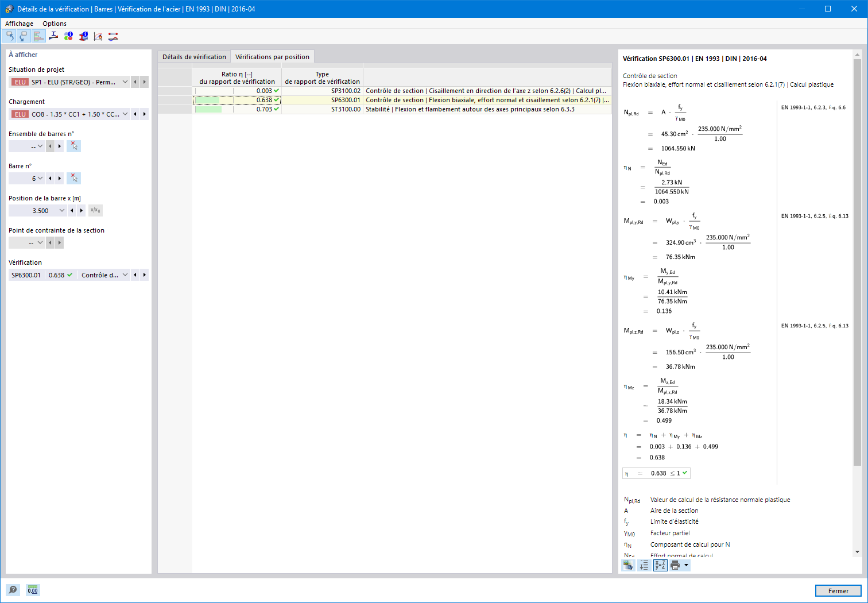The width and height of the screenshot is (868, 603).
Task: Open the Point de contrainte de la section dropdown
Action: coord(40,243)
